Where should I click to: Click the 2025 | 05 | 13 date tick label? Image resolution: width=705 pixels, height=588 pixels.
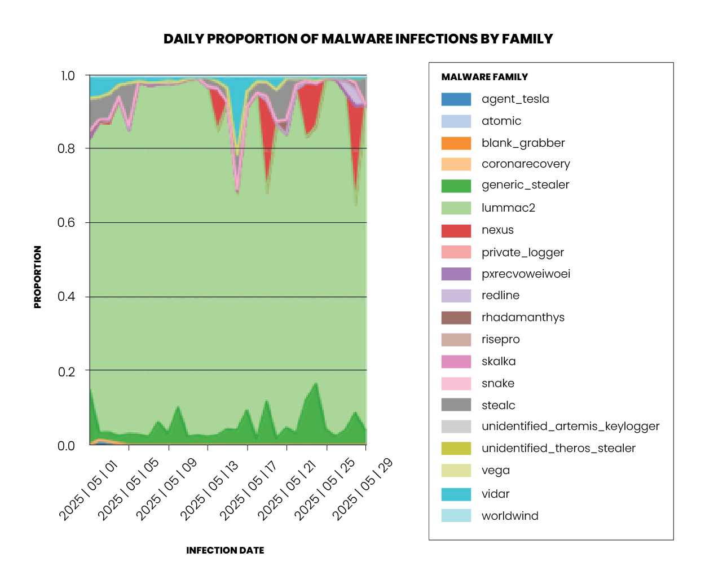210,489
